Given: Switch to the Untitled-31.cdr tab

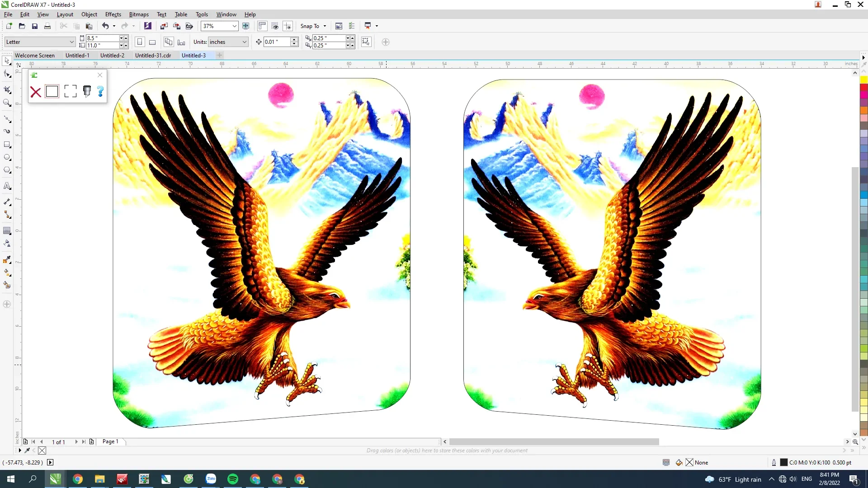Looking at the screenshot, I should point(153,56).
